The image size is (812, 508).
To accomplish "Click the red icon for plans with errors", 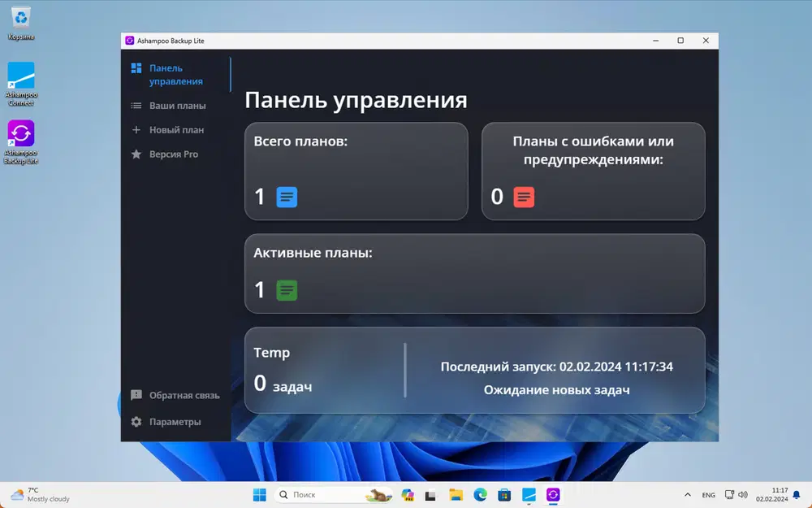I will click(x=524, y=197).
